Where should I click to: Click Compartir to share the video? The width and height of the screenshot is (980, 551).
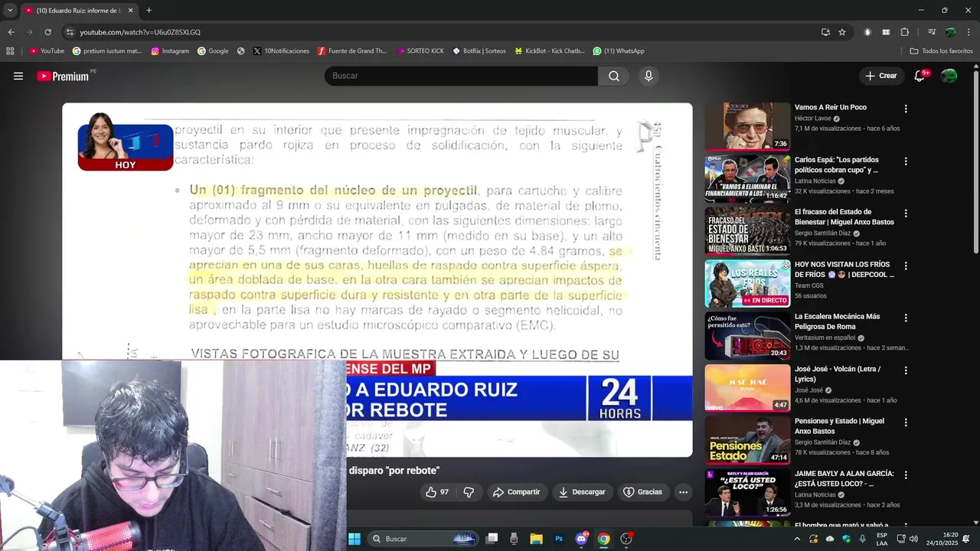tap(517, 492)
